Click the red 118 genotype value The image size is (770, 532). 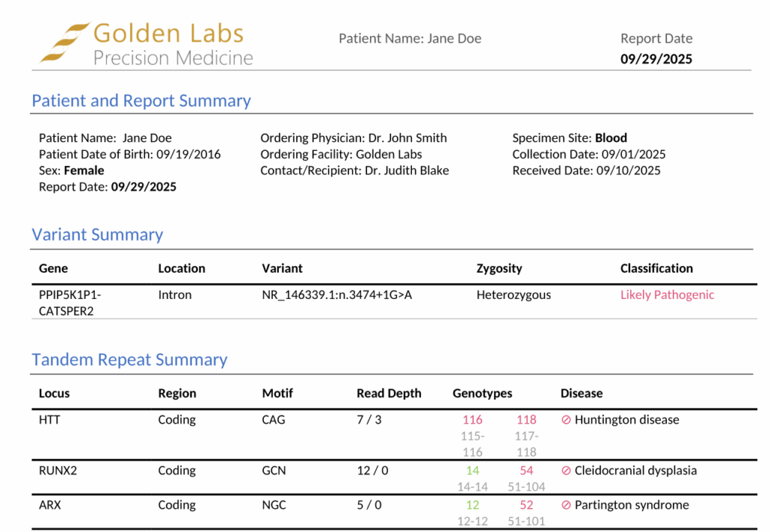[526, 420]
